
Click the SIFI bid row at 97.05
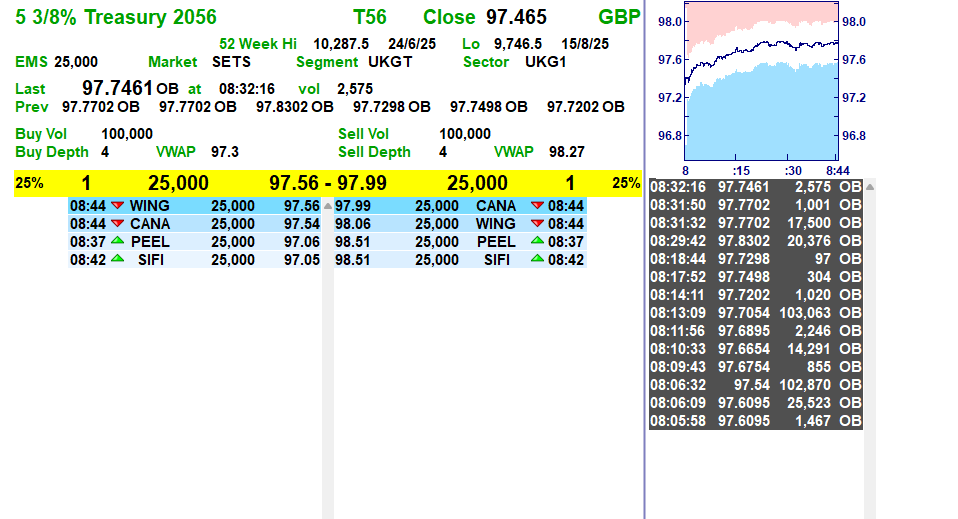coord(195,259)
